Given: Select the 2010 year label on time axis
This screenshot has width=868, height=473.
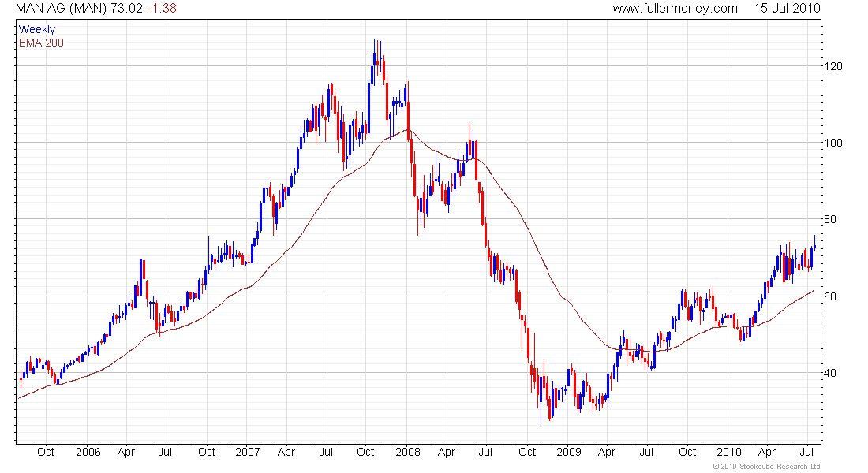Looking at the screenshot, I should pos(728,452).
